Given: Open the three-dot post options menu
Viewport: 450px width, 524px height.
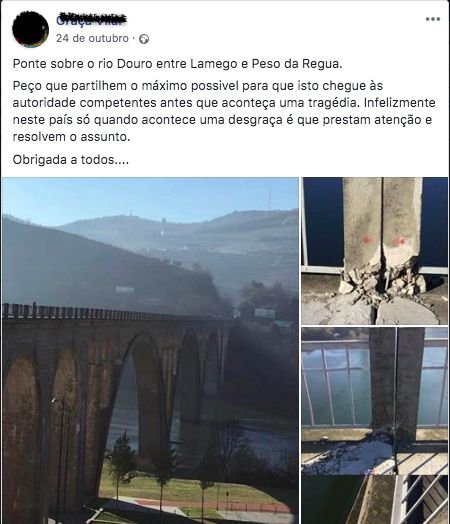Looking at the screenshot, I should 433,19.
